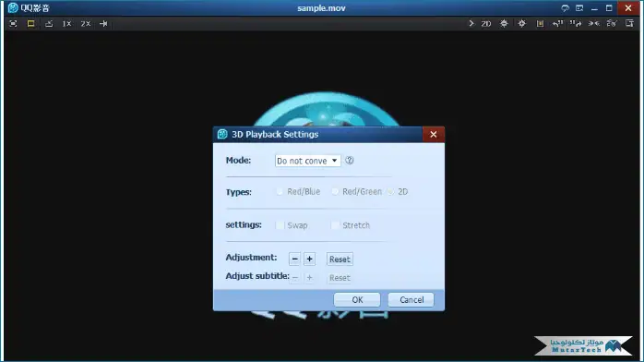644x362 pixels.
Task: Toggle the Swap checkbox
Action: [280, 225]
